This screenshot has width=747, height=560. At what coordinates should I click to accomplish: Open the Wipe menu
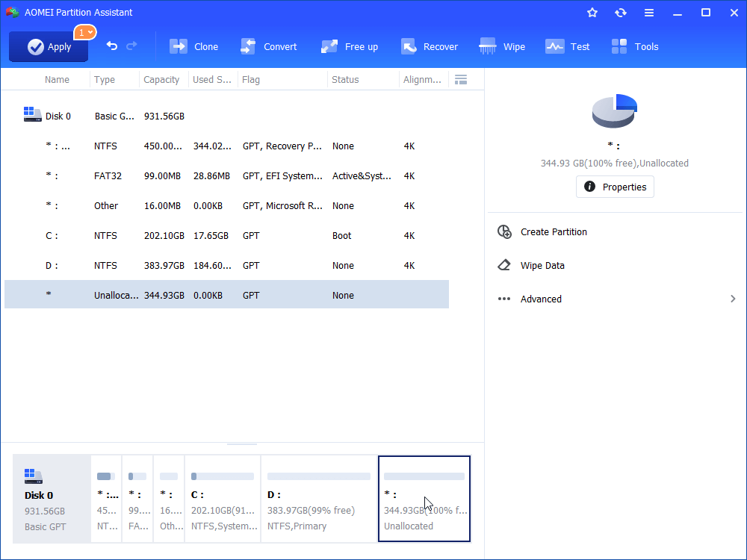502,46
